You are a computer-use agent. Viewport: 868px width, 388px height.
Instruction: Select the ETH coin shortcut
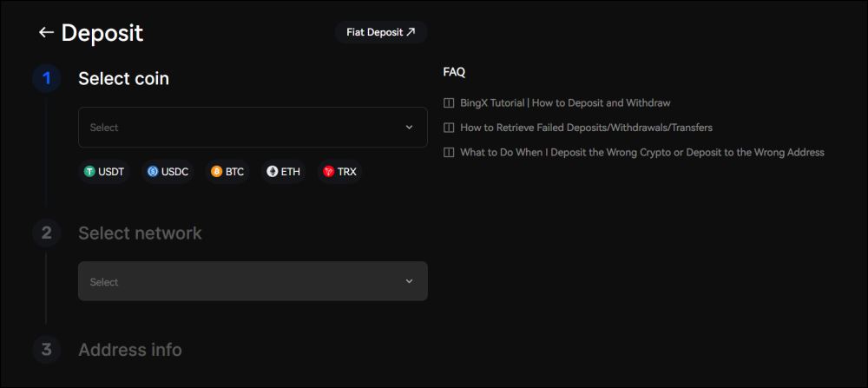coord(284,172)
